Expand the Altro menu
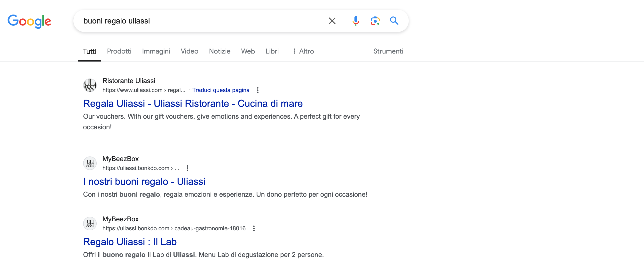The height and width of the screenshot is (272, 644). point(303,51)
